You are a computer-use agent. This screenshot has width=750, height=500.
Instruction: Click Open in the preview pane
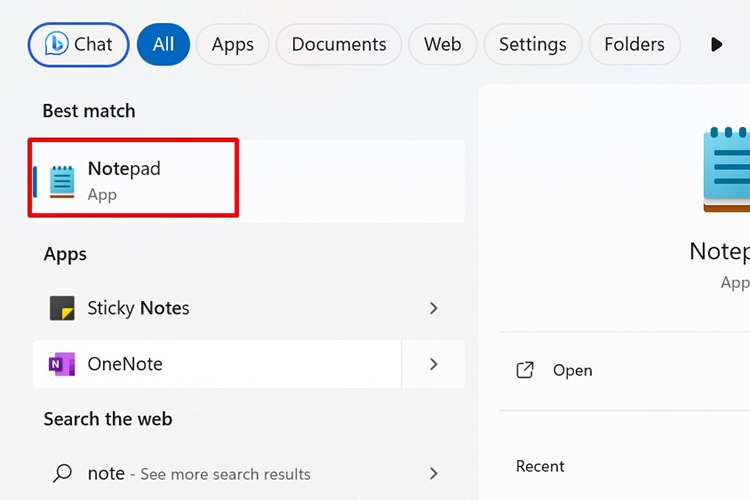(x=625, y=370)
